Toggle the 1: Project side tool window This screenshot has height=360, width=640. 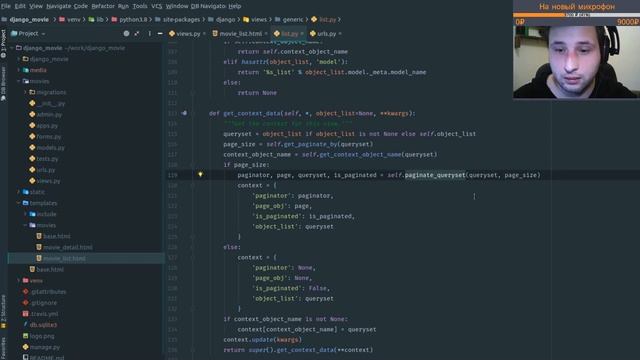3,44
